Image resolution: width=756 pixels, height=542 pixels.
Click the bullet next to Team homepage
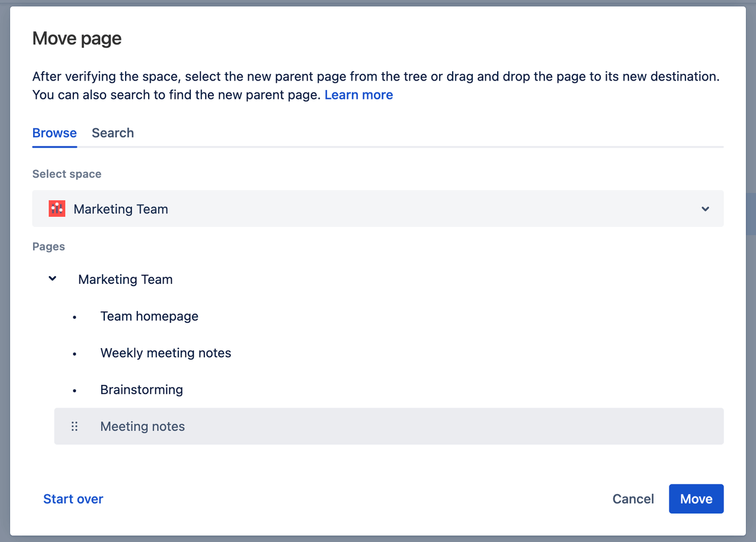pos(74,316)
